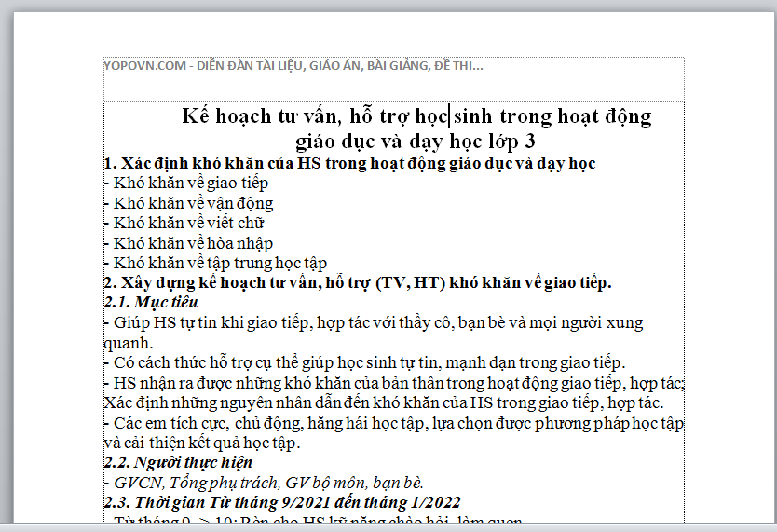Click the line starting 'Xác định những nguyên nhân'
Viewport: 777px width, 532px height.
pyautogui.click(x=382, y=402)
